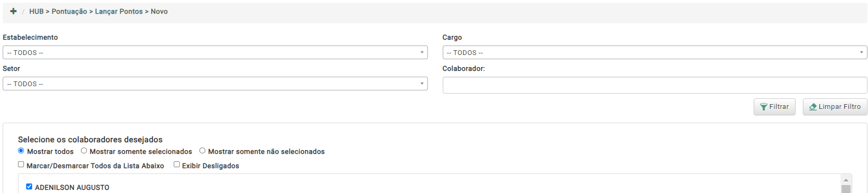
Task: Click the Estabelecimento dropdown arrow
Action: 422,52
